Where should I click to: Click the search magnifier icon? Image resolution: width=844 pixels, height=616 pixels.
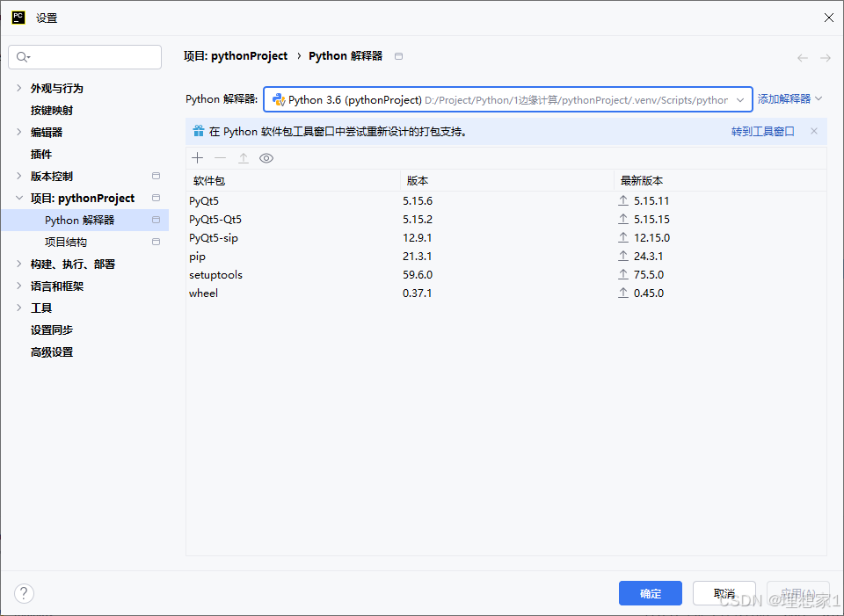tap(23, 57)
